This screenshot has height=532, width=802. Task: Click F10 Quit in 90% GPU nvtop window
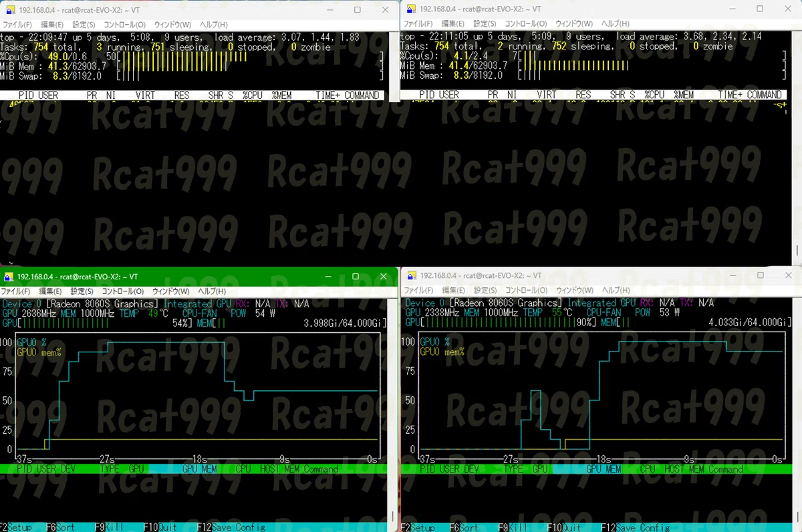[565, 527]
